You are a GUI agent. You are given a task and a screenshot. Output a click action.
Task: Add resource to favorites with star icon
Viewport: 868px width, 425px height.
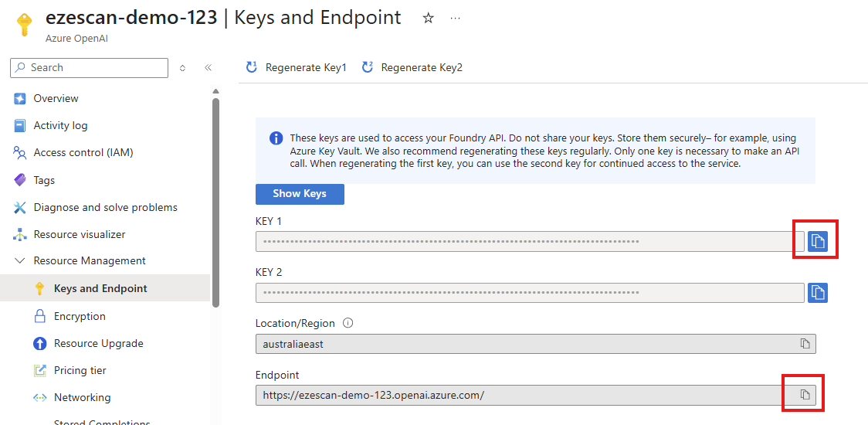[x=428, y=19]
